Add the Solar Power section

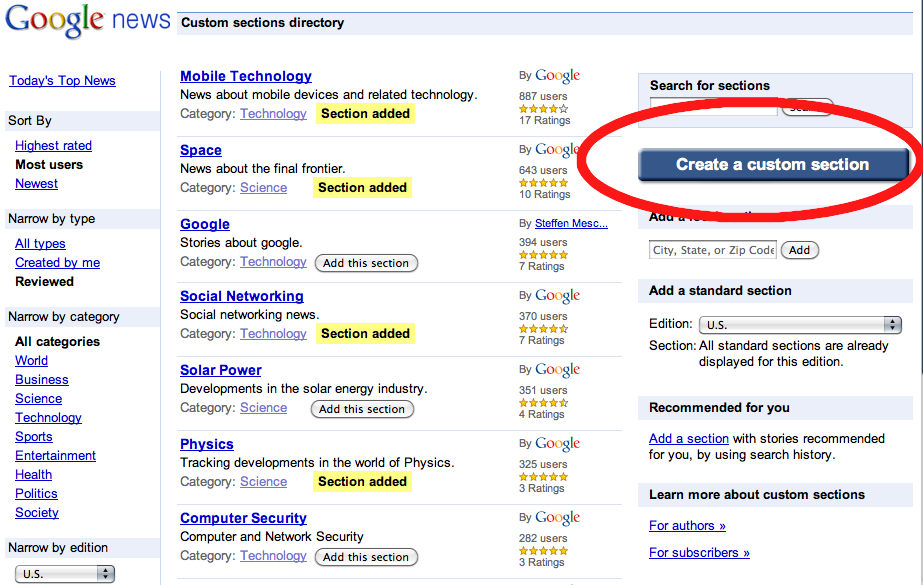point(362,409)
